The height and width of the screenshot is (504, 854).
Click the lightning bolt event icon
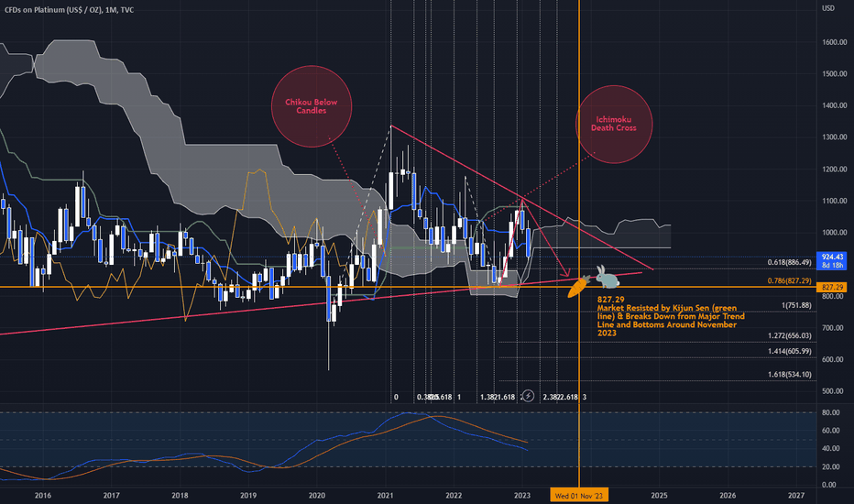(x=528, y=396)
